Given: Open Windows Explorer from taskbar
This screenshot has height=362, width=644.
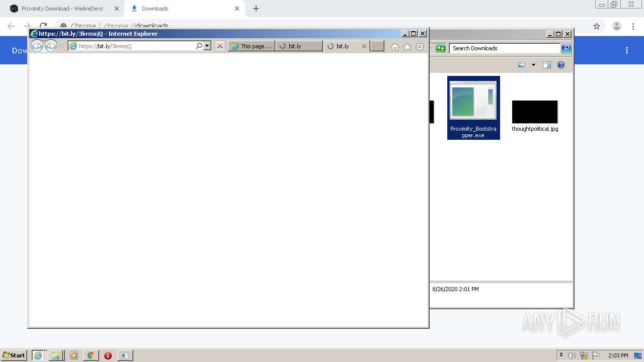Looking at the screenshot, I should click(x=56, y=355).
